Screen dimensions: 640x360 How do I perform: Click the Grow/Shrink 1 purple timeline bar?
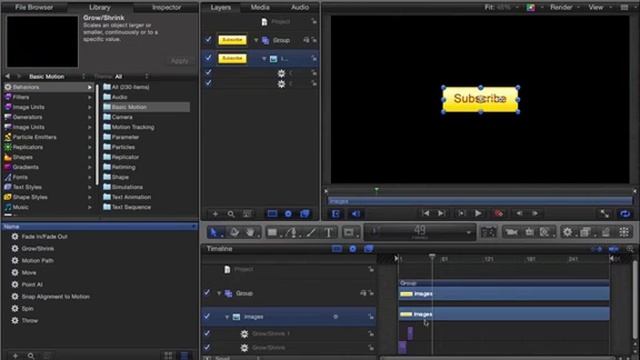point(410,333)
